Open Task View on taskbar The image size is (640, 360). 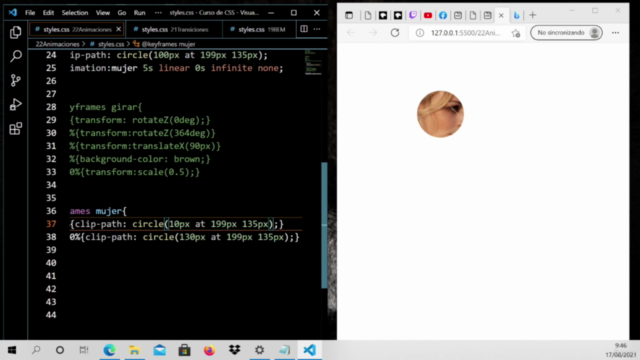[84, 350]
